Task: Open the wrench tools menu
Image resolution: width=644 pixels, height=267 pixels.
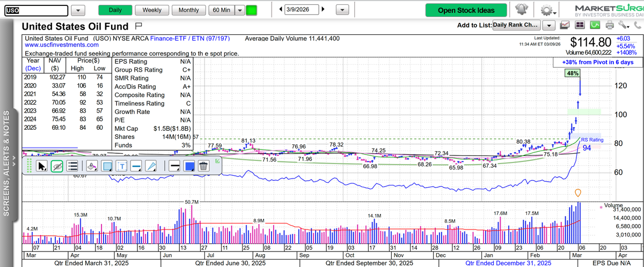Action: (x=624, y=25)
